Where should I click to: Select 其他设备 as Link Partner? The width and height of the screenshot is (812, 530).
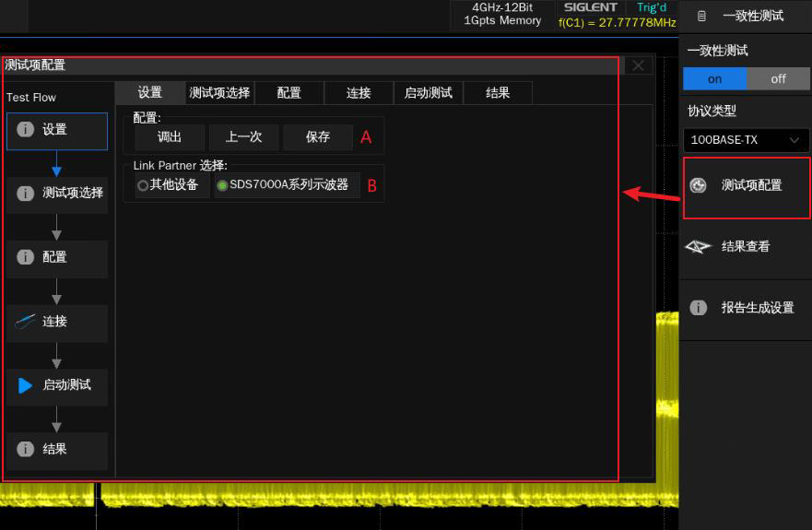pyautogui.click(x=143, y=185)
